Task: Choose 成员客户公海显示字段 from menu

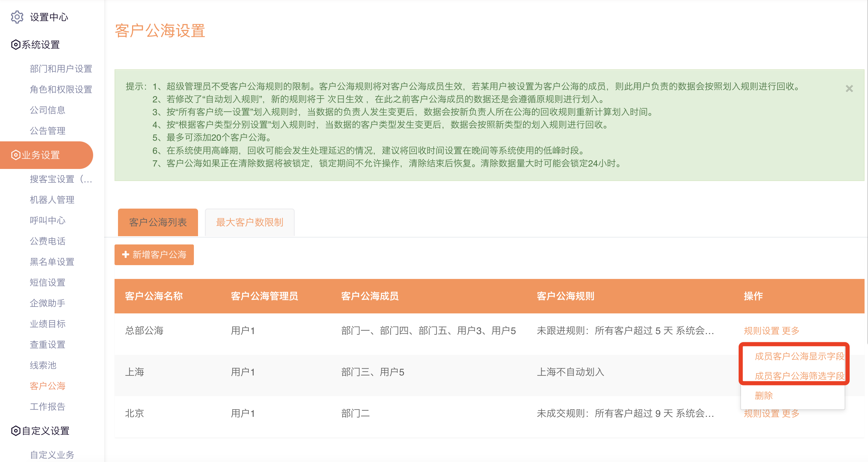Action: [x=799, y=356]
